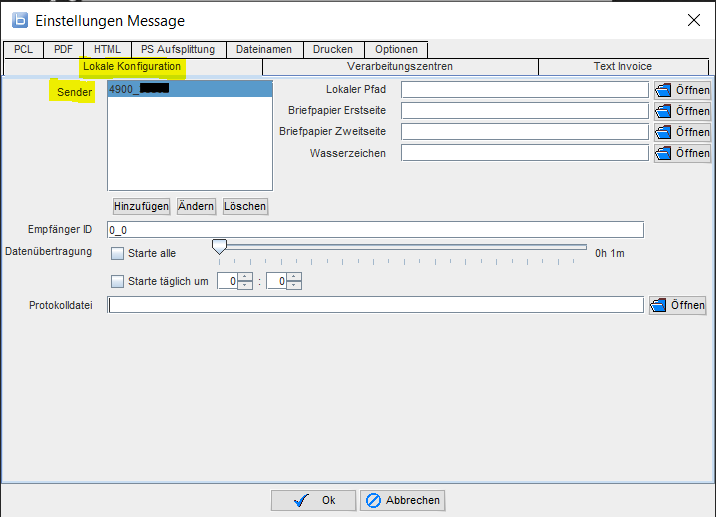The width and height of the screenshot is (716, 517).
Task: Click the Hinzufügen button
Action: click(141, 206)
